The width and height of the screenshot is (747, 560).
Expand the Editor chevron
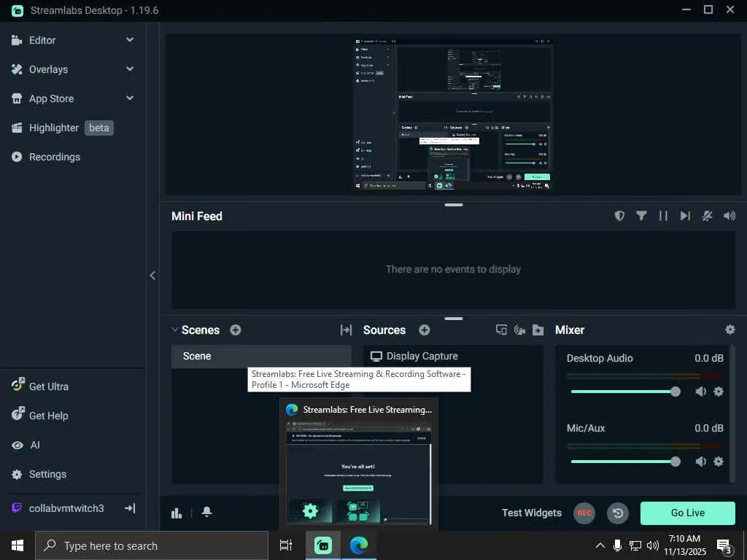[130, 40]
